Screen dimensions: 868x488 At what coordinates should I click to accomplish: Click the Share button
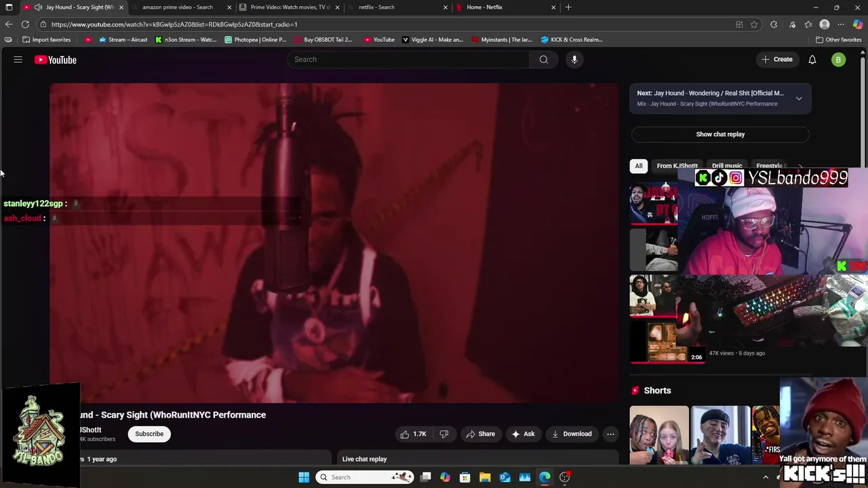tap(479, 434)
